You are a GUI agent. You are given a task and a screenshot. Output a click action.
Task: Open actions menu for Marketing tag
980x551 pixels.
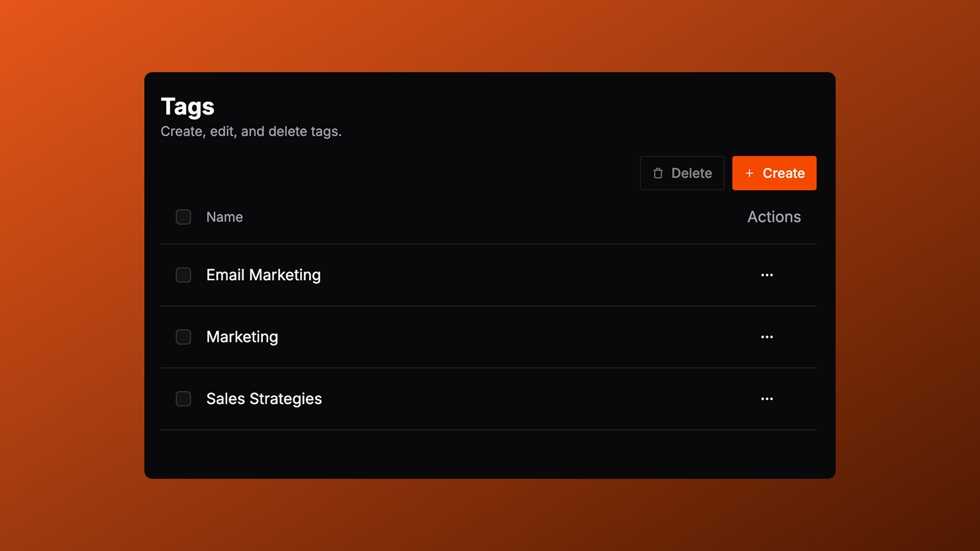point(767,337)
